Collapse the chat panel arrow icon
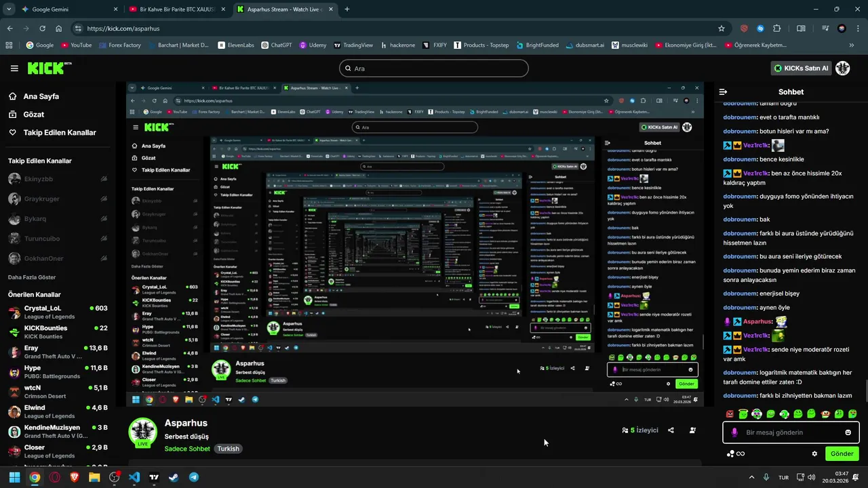This screenshot has height=488, width=868. 723,91
